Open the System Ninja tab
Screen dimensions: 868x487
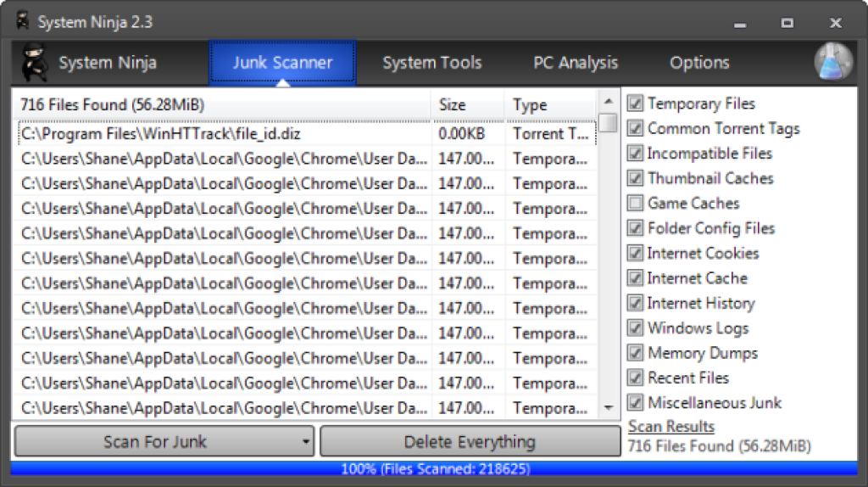[x=108, y=63]
